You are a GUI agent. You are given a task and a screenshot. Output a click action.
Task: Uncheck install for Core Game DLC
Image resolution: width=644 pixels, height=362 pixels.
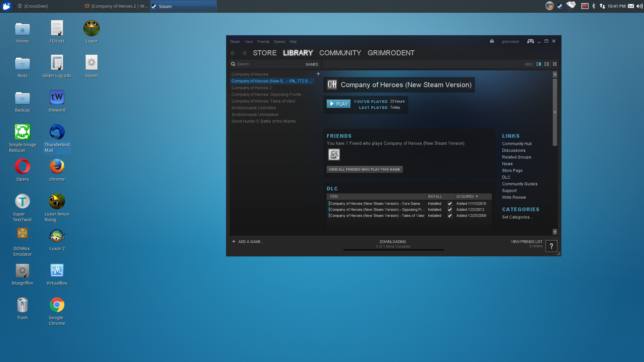tap(450, 203)
